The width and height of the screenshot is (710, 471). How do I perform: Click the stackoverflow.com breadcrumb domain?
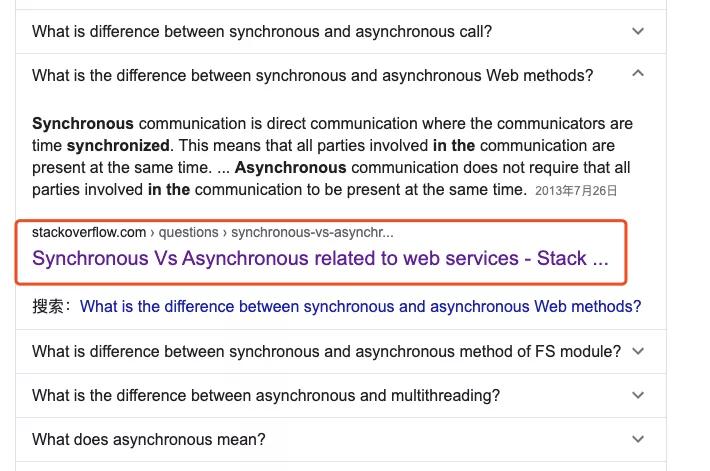coord(88,232)
